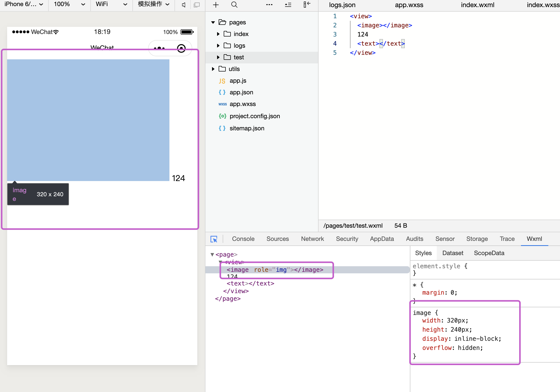Open sitemap.json in the file tree
This screenshot has height=392, width=560.
click(247, 128)
